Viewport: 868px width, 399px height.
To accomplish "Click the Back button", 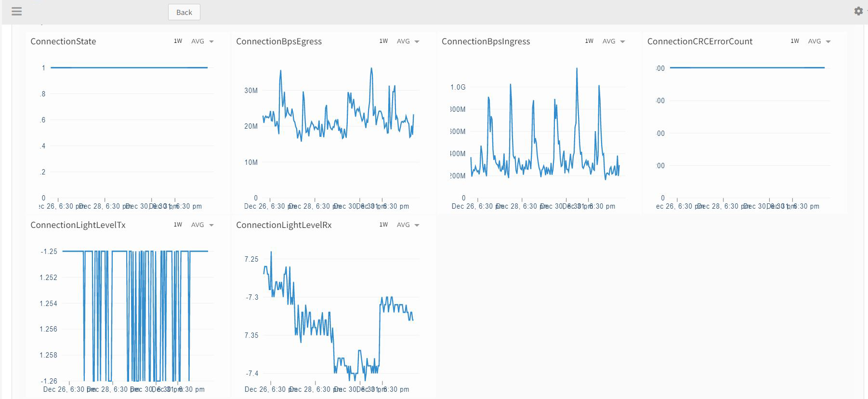I will point(184,12).
